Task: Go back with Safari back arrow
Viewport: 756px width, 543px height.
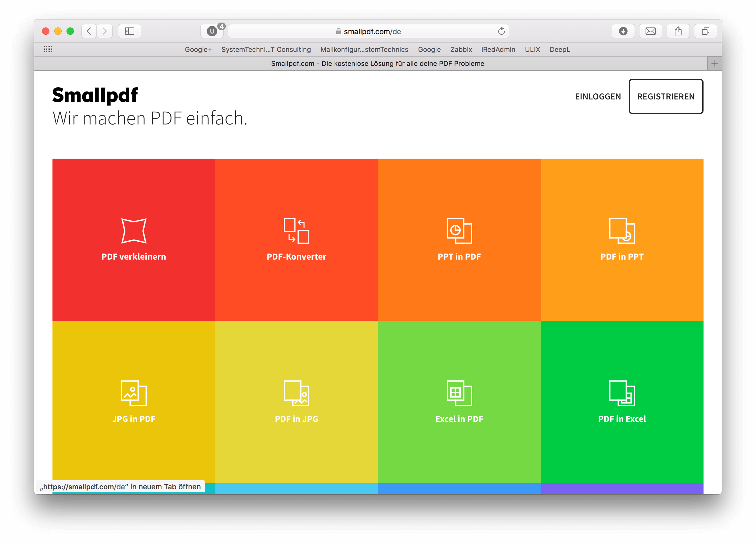Action: (x=89, y=31)
